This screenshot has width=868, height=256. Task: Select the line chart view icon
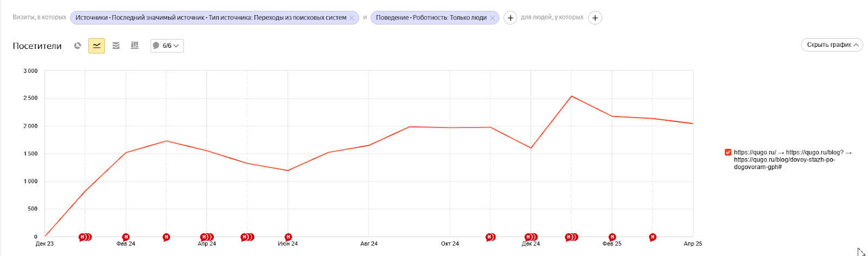[97, 46]
